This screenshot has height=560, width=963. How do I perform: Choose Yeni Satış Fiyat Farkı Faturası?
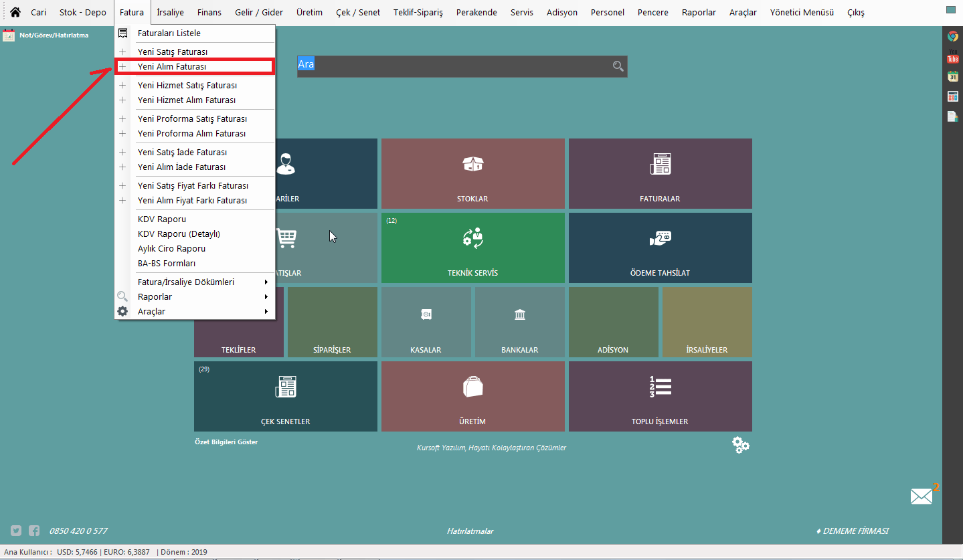point(195,185)
